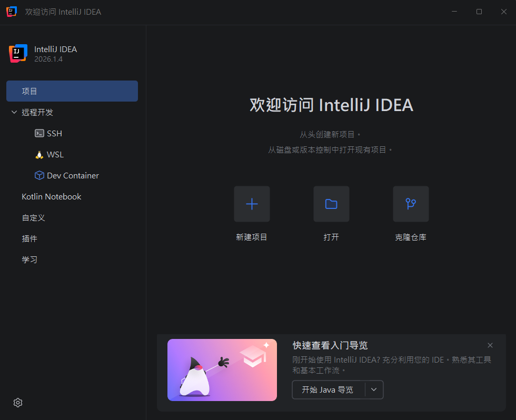Image resolution: width=516 pixels, height=420 pixels.
Task: Switch to the 学习 section
Action: coord(29,259)
